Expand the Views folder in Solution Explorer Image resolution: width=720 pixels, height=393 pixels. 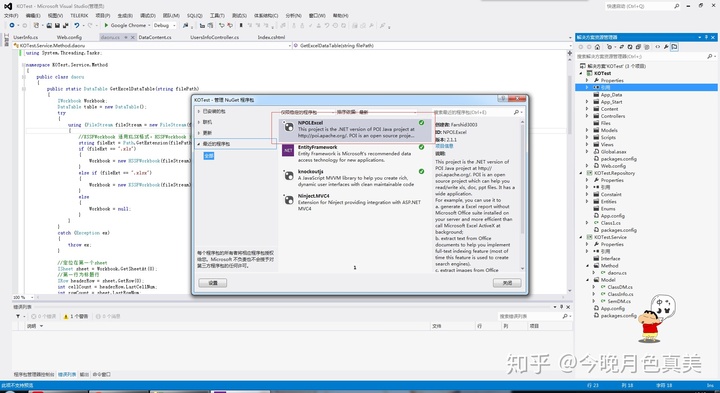[587, 145]
